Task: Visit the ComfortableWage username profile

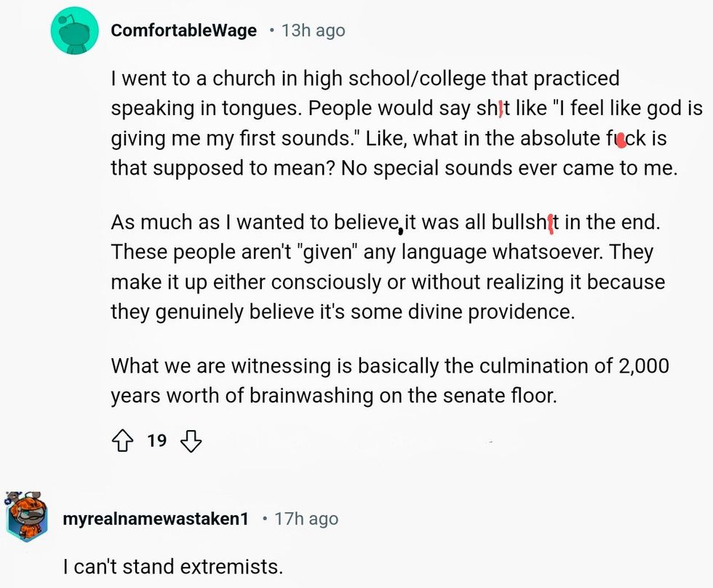Action: pos(183,31)
